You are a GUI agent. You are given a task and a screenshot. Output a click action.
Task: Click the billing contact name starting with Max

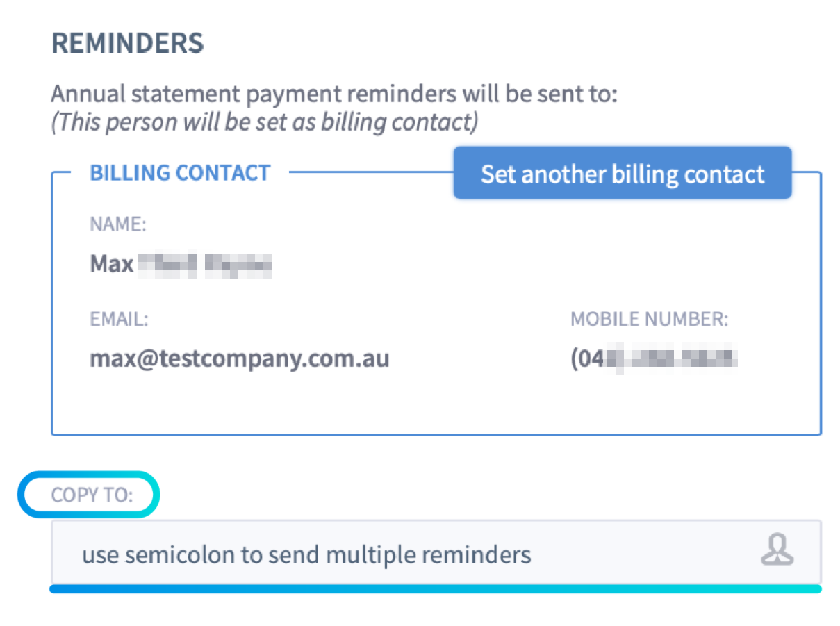(180, 265)
